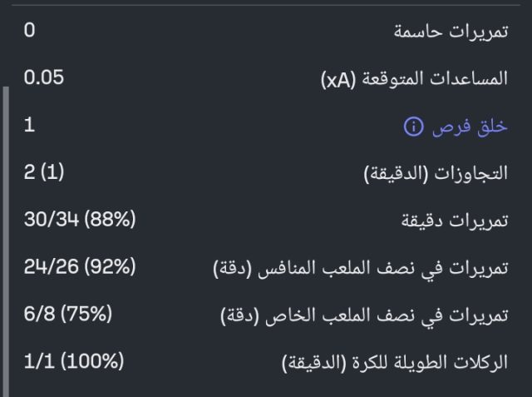Click the expected assists value 0.05
This screenshot has width=532, height=397.
(44, 79)
